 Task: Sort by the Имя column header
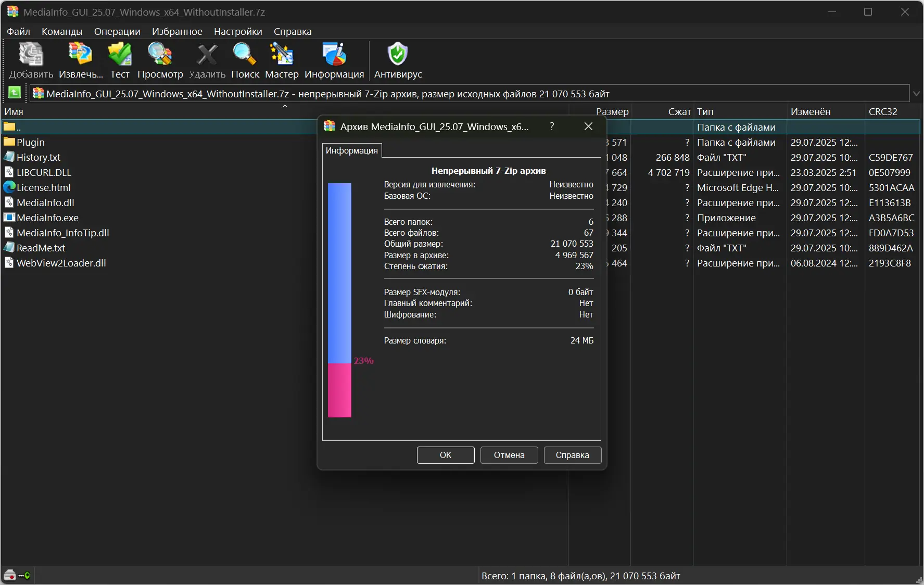[284, 111]
